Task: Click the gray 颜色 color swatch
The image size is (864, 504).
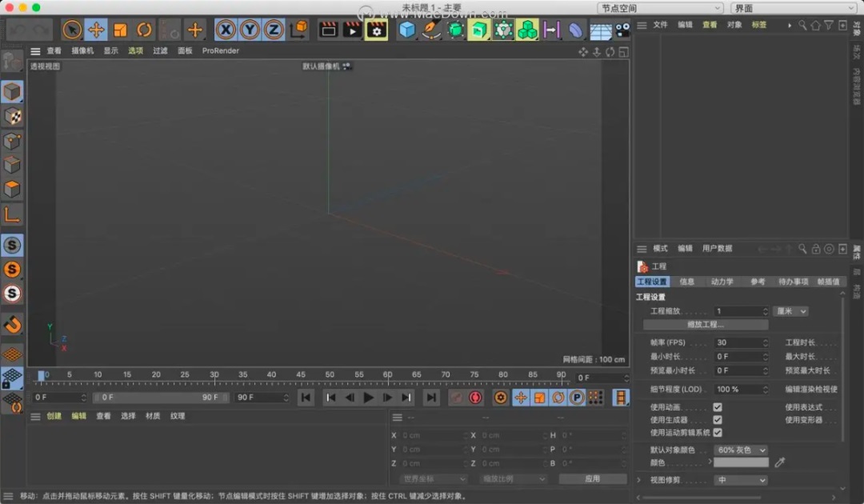Action: click(x=741, y=462)
